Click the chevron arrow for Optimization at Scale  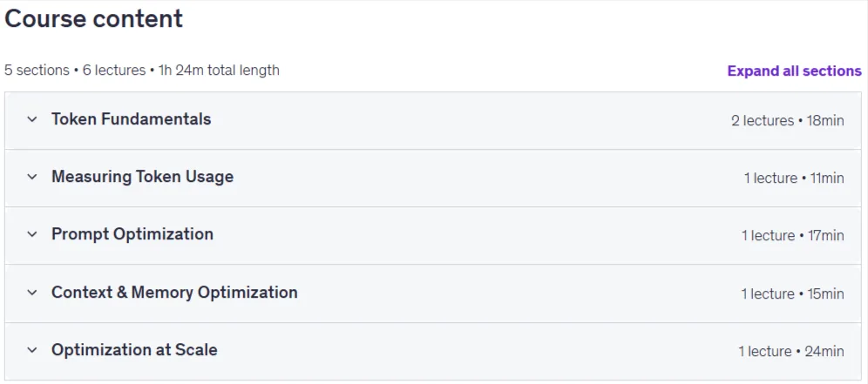[x=32, y=350]
